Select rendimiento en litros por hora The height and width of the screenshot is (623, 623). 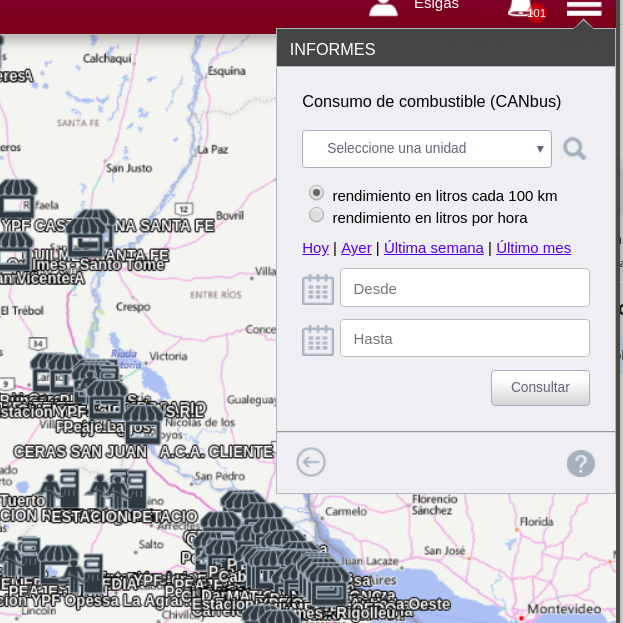click(317, 215)
